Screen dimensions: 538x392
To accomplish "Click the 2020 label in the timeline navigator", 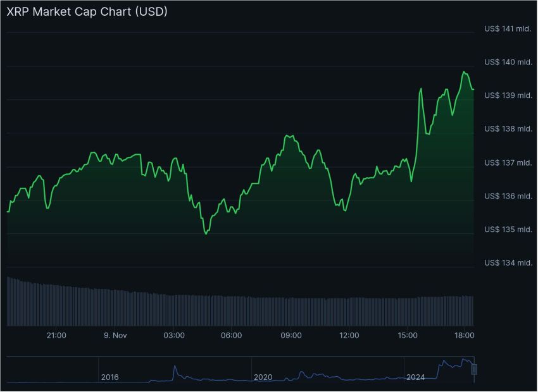I will (x=264, y=377).
